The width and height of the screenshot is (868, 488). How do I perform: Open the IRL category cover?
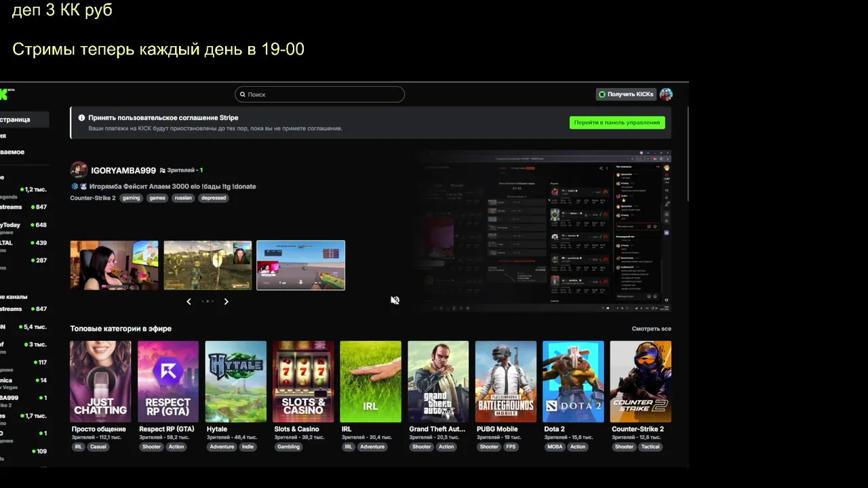tap(370, 381)
